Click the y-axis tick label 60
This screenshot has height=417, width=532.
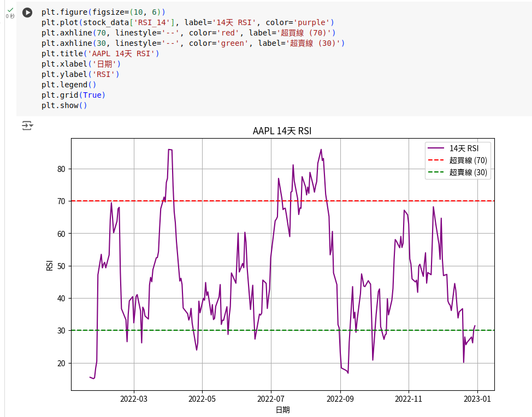pos(61,234)
